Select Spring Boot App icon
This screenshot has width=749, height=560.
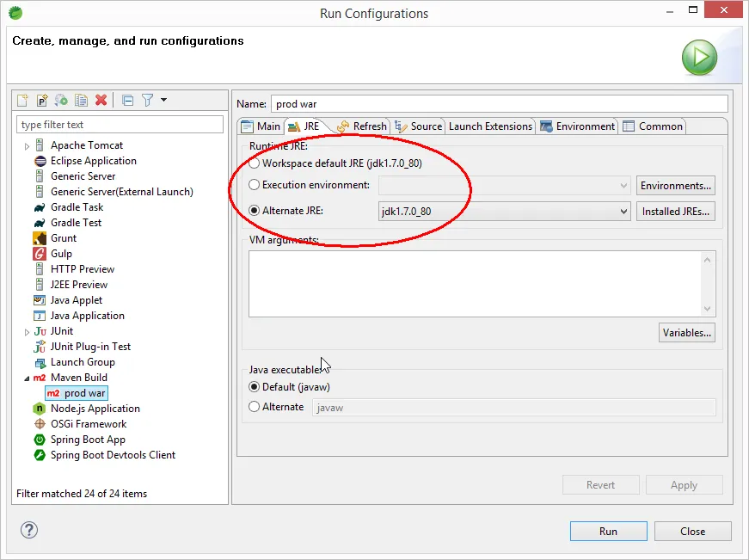40,440
